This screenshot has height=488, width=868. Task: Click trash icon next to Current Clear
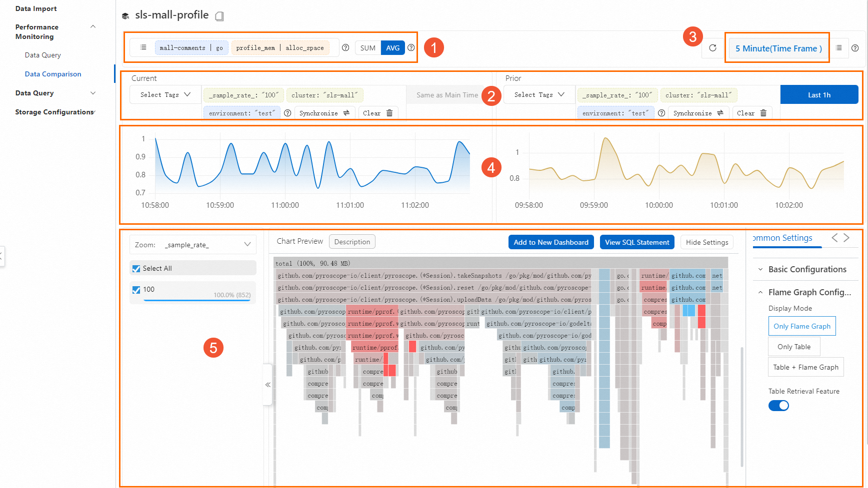[x=389, y=113]
